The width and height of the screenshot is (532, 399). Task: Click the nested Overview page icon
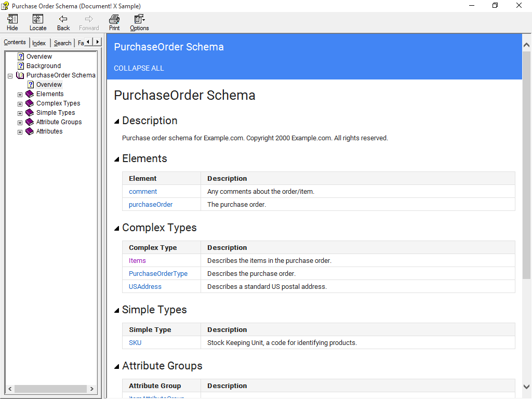coord(31,85)
